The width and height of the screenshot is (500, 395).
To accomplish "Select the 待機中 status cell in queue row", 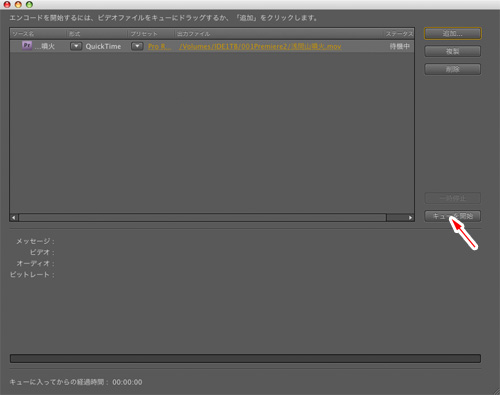I will point(400,46).
